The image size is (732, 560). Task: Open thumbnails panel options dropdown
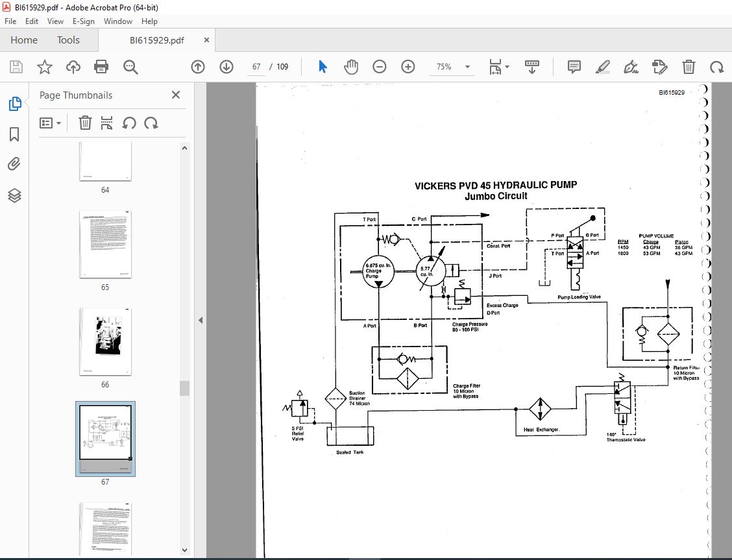pos(50,123)
